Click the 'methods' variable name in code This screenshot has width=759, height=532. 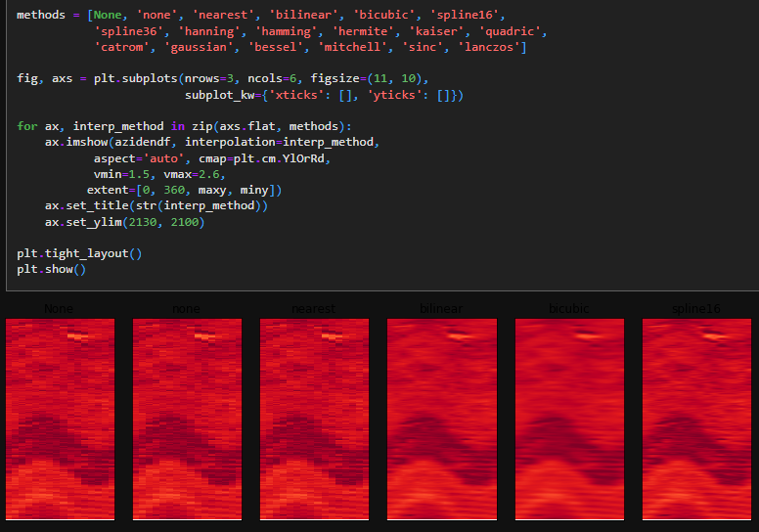pos(41,15)
